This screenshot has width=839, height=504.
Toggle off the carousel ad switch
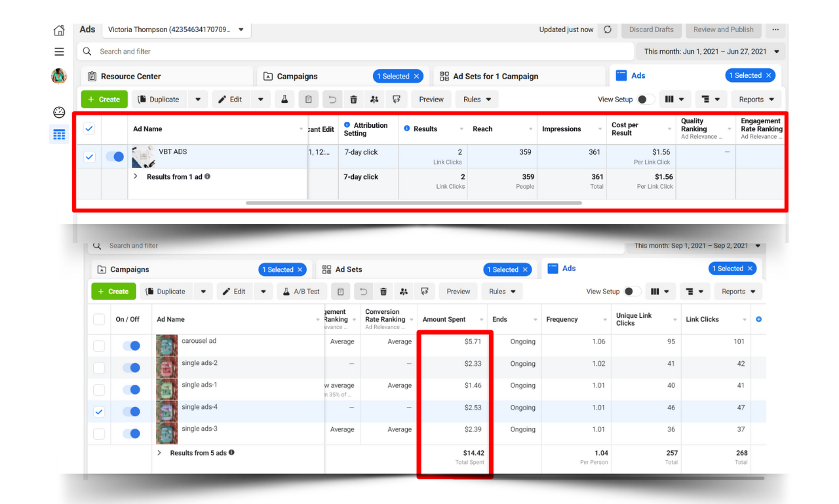[132, 346]
